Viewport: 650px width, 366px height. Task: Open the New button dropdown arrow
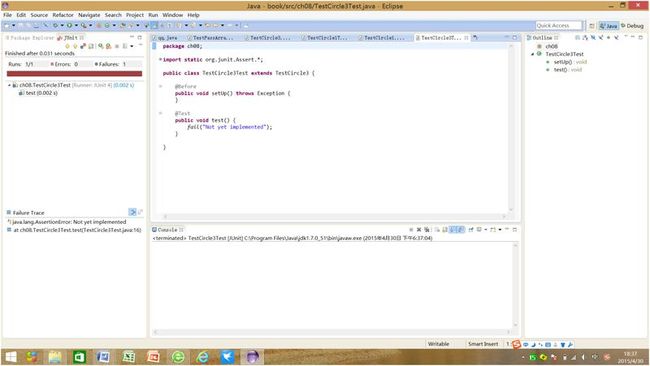click(13, 26)
